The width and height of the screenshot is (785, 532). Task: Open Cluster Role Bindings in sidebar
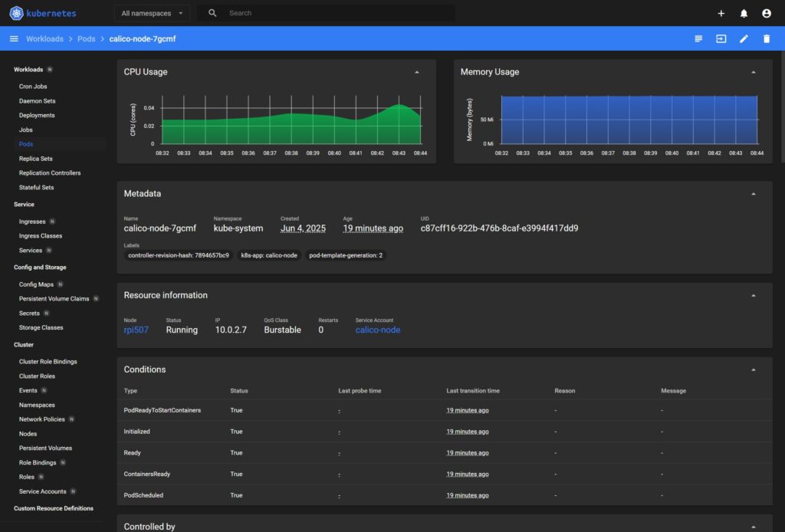click(48, 361)
